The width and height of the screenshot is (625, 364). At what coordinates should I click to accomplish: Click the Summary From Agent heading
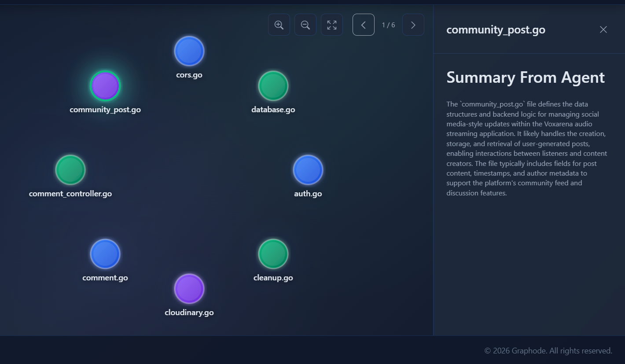pos(525,77)
